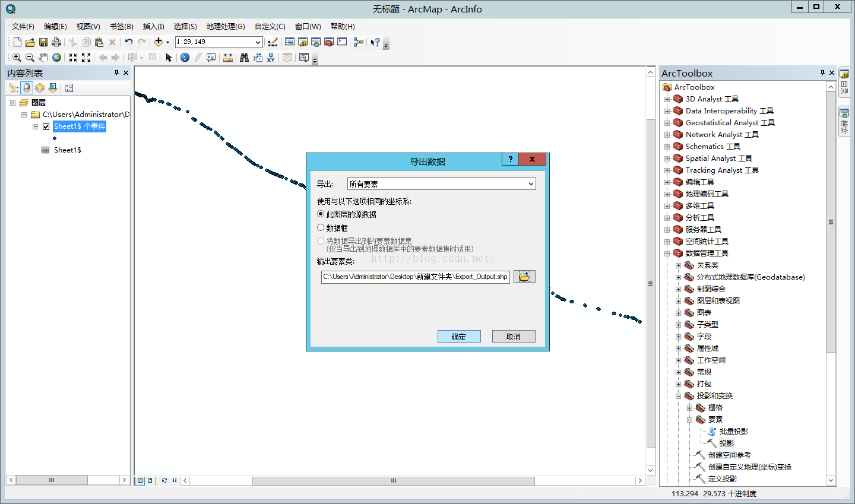Open the ModelBuilder window icon
This screenshot has height=504, width=855.
358,42
